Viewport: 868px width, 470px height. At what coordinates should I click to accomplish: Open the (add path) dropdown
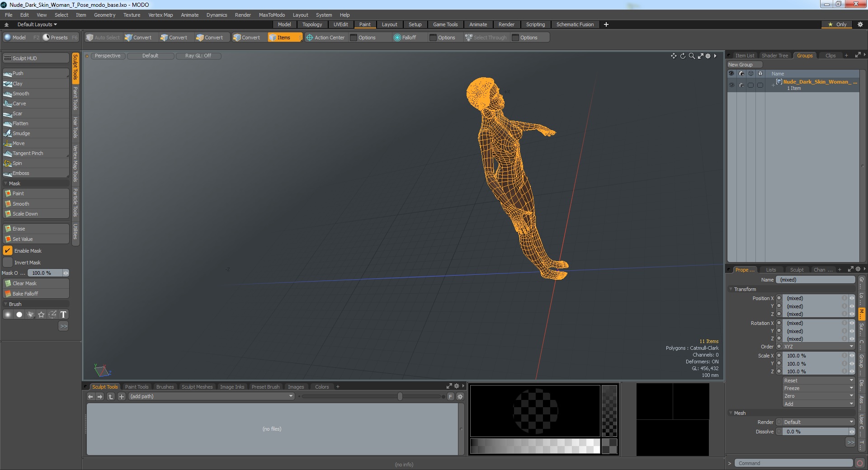(x=212, y=396)
